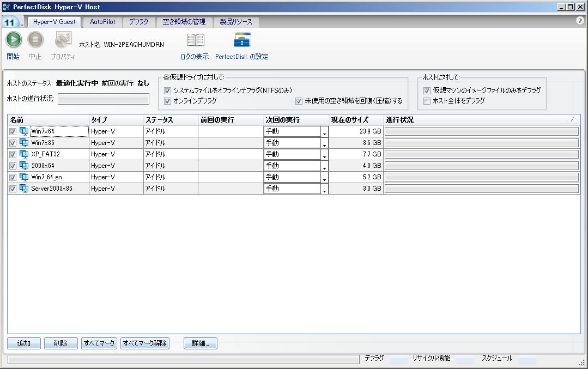Click the window resize grip icon
The image size is (588, 369).
click(x=581, y=363)
